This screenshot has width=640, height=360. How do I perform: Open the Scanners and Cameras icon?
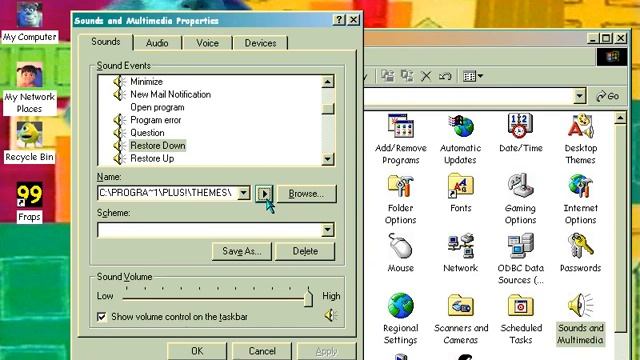(x=460, y=305)
